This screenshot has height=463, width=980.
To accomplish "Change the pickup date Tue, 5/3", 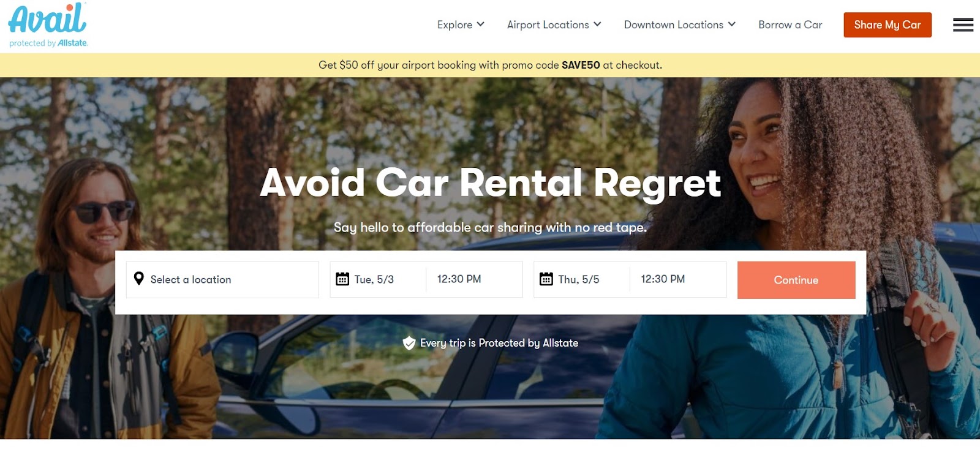I will coord(378,279).
